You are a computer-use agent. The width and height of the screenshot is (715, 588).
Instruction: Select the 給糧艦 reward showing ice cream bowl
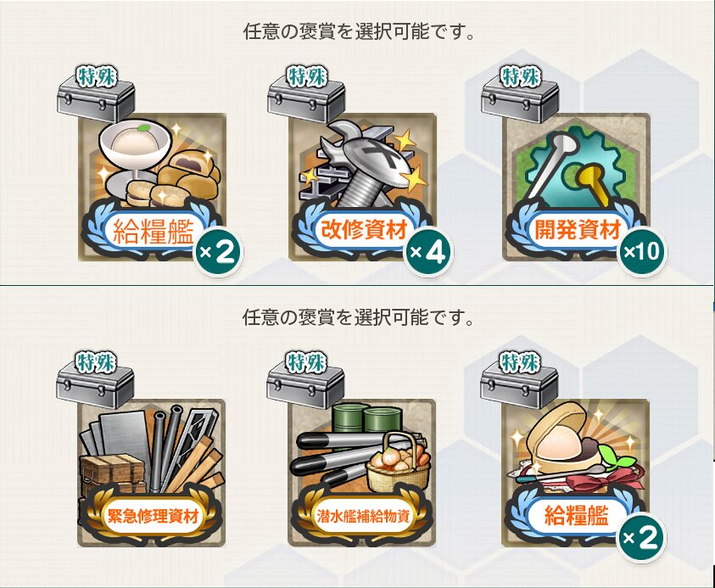[x=153, y=187]
